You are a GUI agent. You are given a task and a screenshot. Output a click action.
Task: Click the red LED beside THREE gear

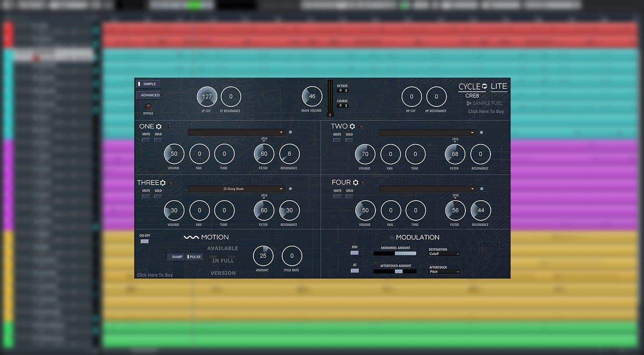pos(171,183)
